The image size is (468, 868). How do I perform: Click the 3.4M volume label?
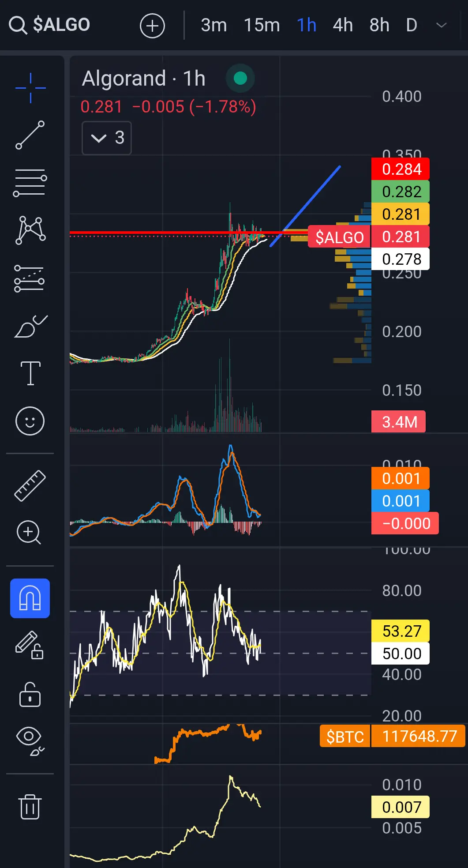point(398,421)
